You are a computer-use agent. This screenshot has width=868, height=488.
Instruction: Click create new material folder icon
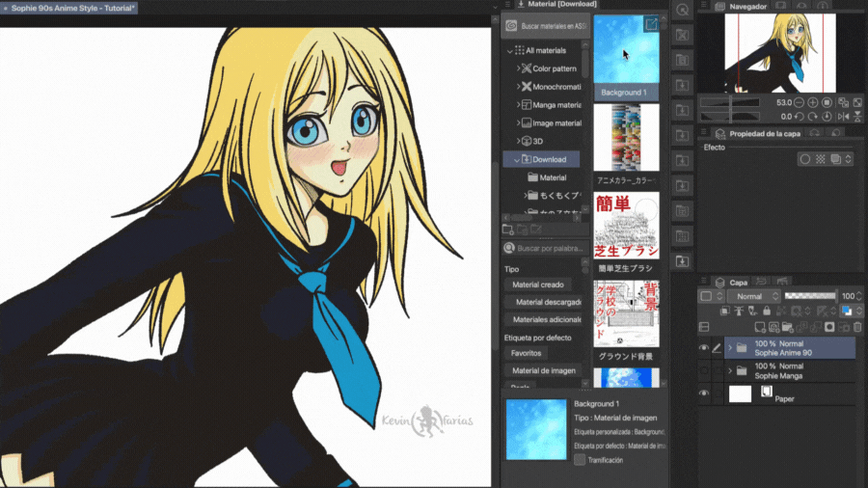[507, 230]
